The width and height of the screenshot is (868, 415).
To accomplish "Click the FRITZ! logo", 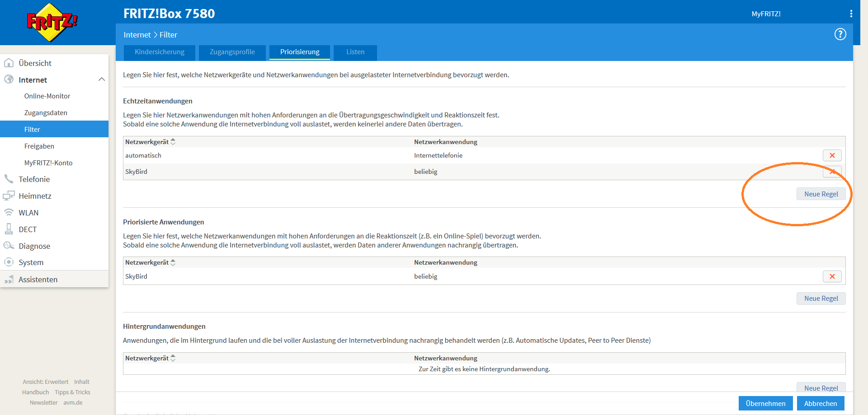I will click(52, 23).
